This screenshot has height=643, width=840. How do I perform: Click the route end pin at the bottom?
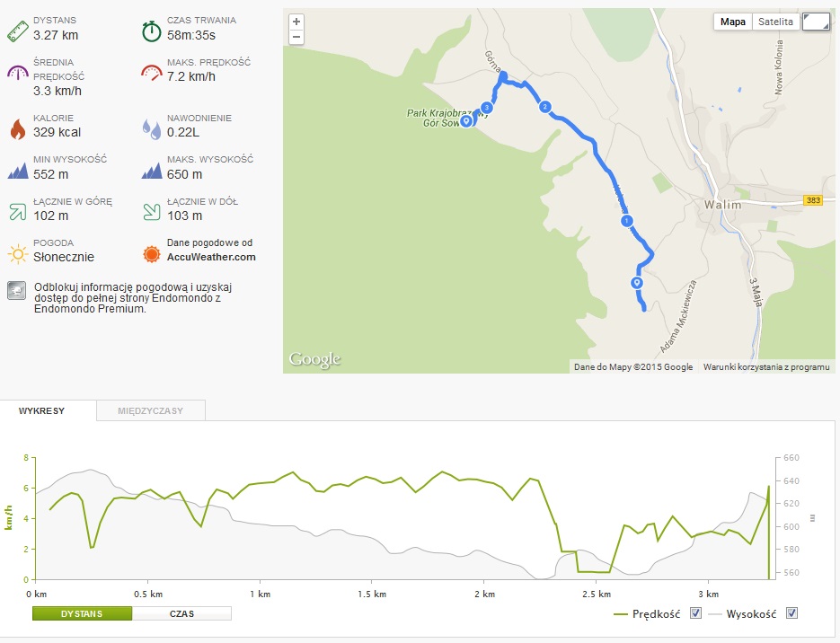[x=637, y=283]
